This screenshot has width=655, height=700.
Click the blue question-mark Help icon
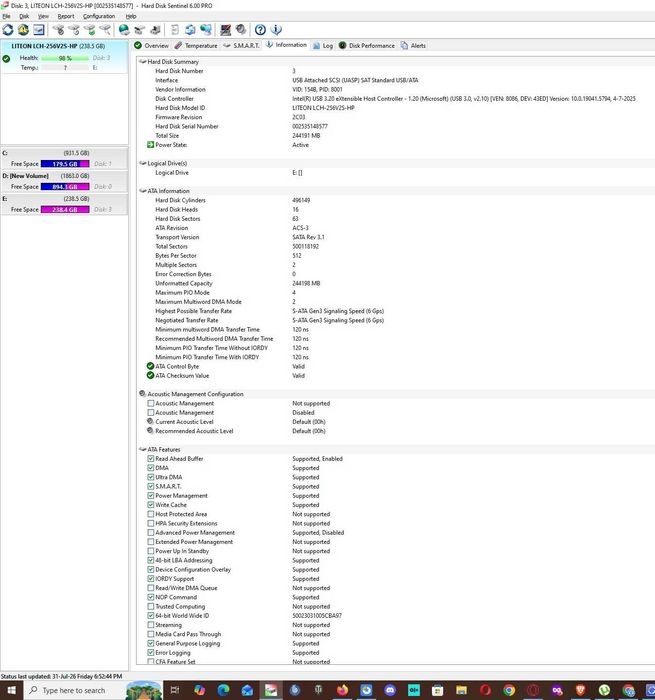[260, 30]
